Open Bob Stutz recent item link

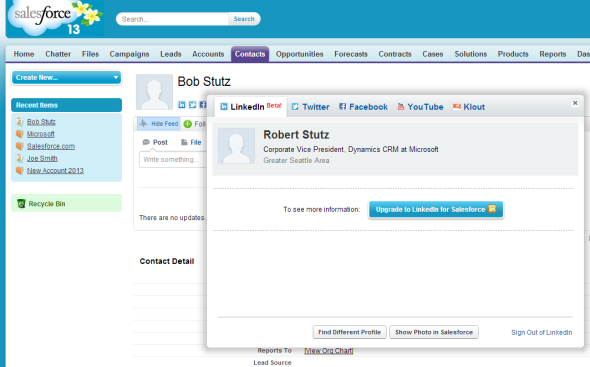coord(41,122)
